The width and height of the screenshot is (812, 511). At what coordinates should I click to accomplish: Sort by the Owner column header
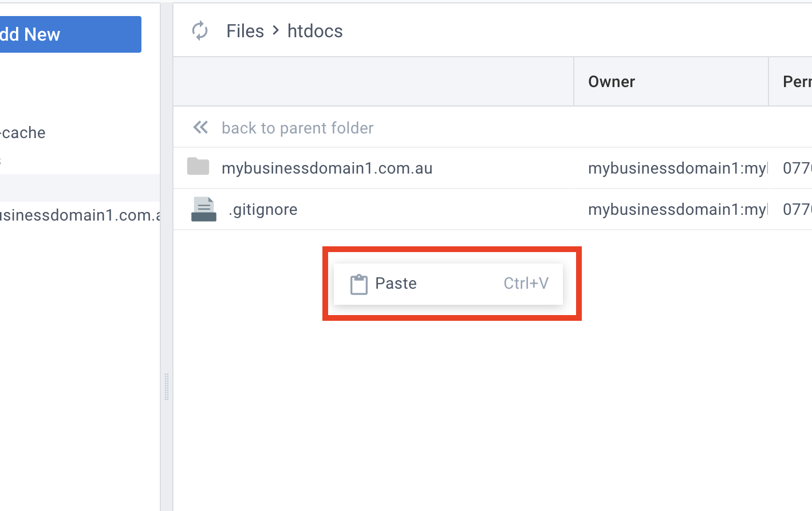612,82
